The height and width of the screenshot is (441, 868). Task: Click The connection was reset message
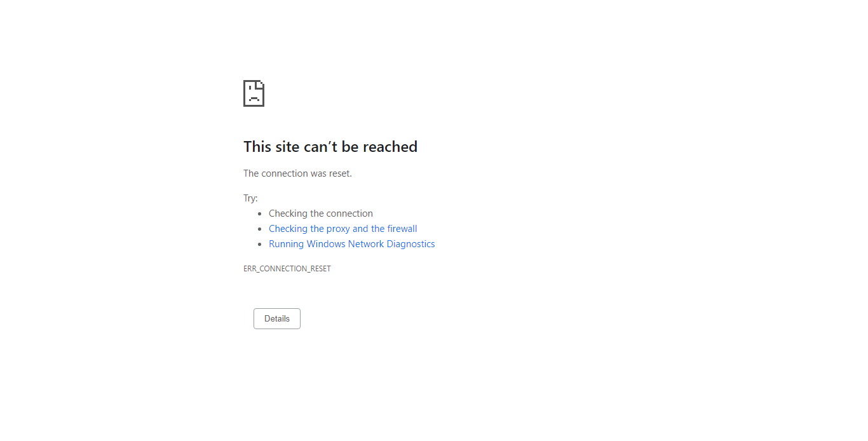297,173
